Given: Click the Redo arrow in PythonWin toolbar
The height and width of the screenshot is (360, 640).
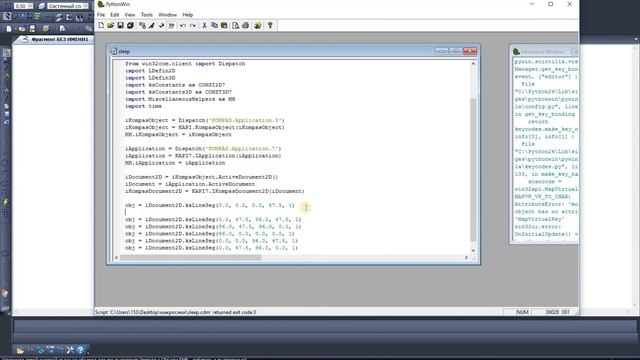Looking at the screenshot, I should coord(193,25).
